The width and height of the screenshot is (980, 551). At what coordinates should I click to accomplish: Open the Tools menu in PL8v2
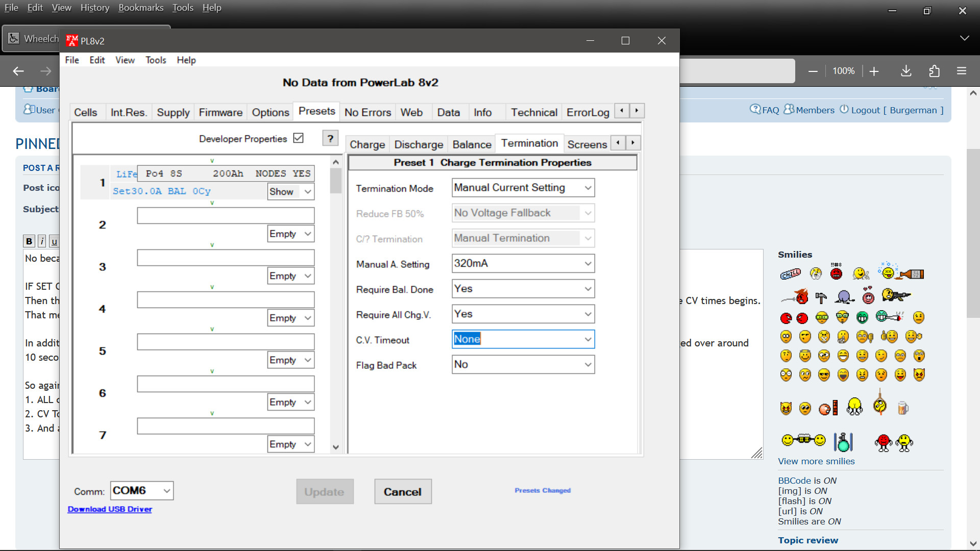tap(156, 60)
